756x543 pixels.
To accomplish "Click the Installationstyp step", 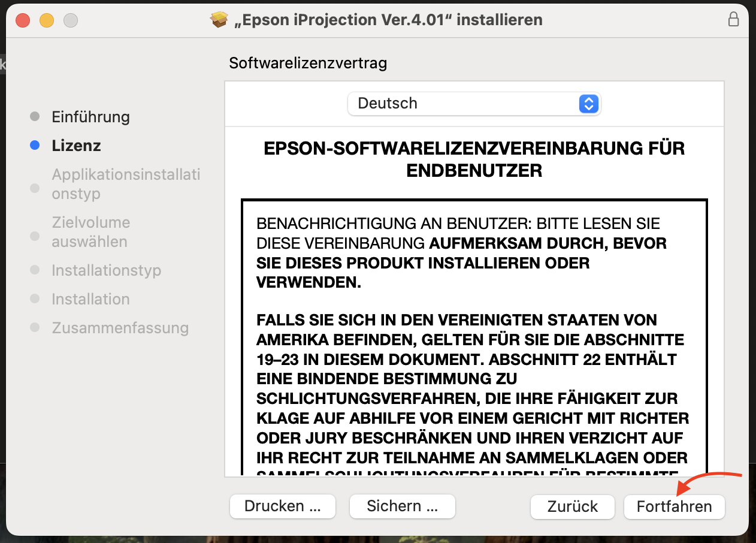I will [x=106, y=270].
